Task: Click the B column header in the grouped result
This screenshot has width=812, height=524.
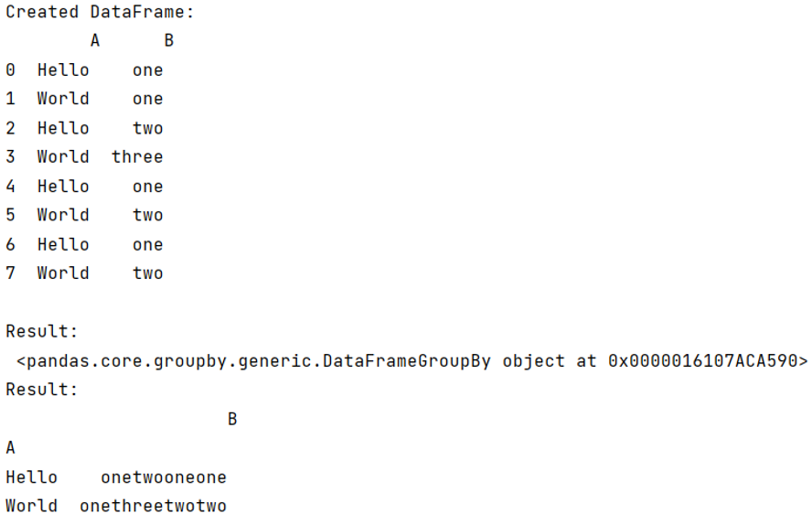Action: (232, 420)
